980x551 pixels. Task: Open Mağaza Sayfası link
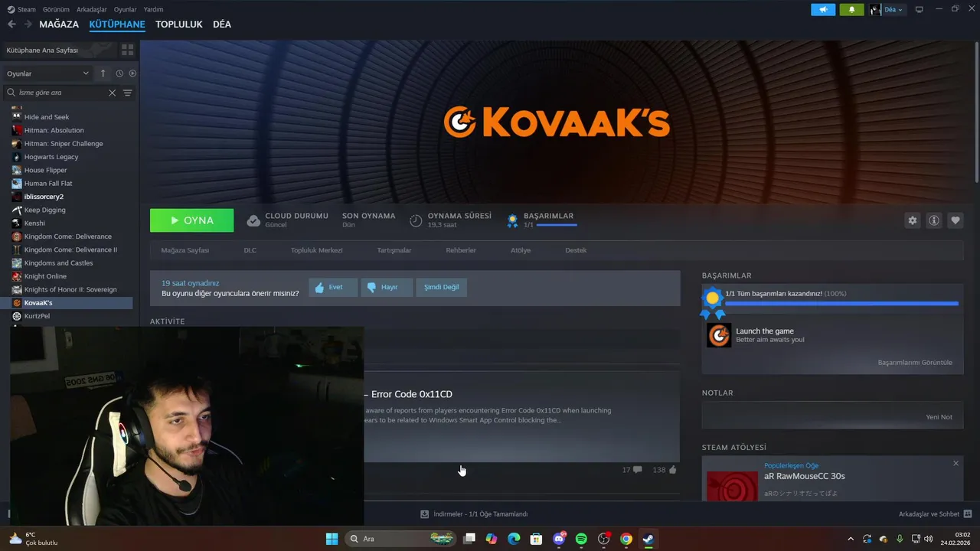click(185, 250)
